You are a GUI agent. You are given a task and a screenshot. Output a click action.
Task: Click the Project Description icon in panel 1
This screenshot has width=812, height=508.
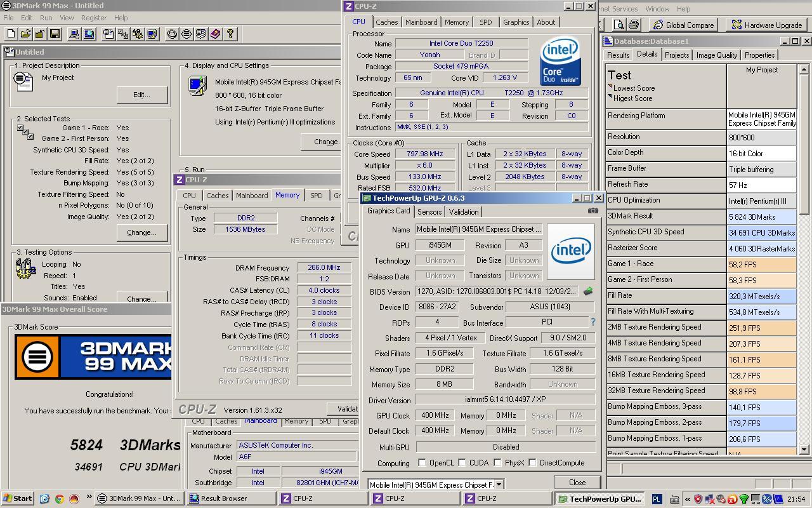tap(23, 81)
